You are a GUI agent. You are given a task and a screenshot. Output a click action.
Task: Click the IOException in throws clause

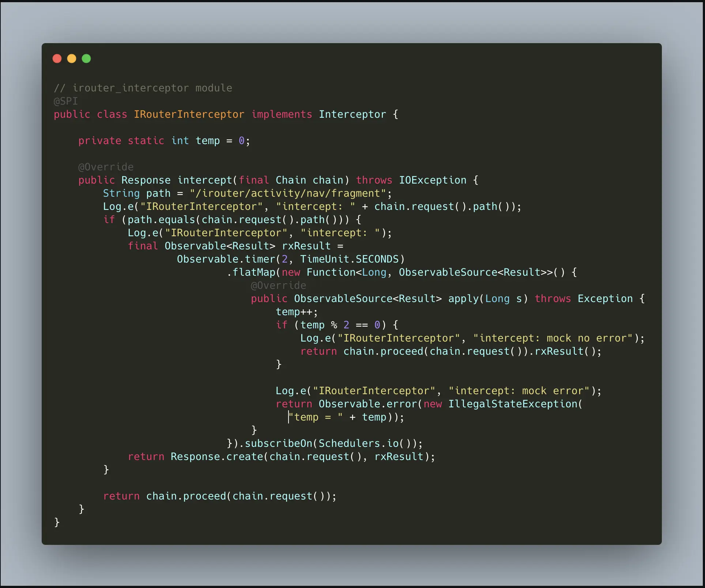433,180
